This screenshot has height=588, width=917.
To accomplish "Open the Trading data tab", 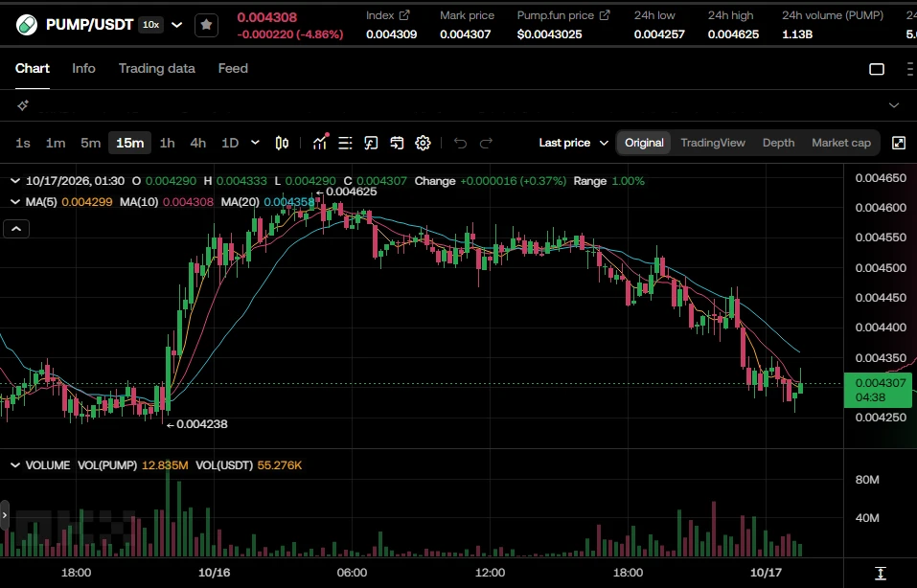I will (157, 68).
